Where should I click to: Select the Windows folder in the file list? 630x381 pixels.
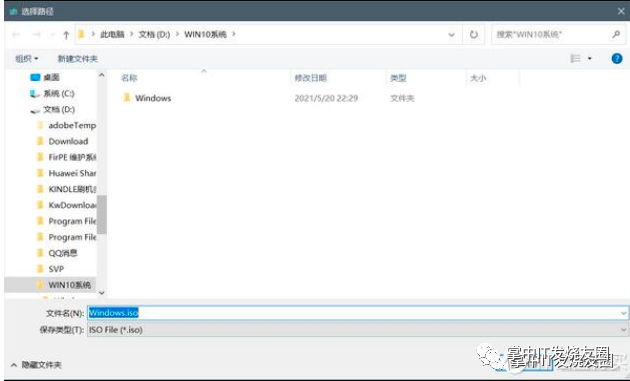[153, 98]
